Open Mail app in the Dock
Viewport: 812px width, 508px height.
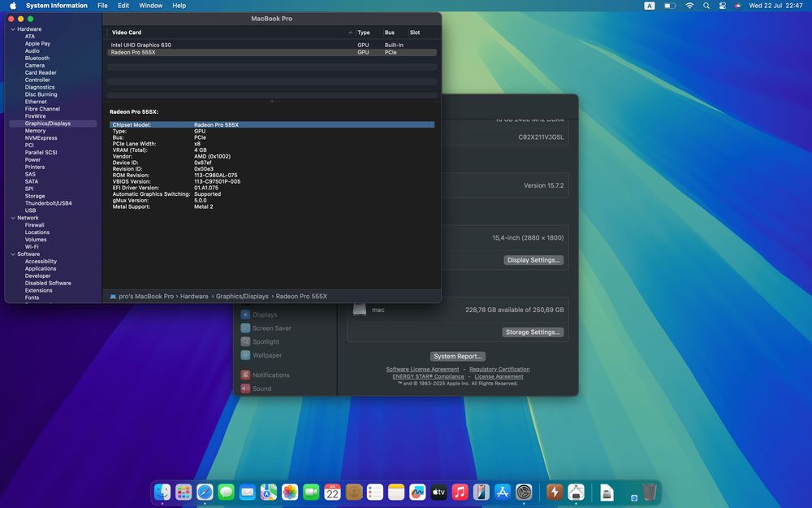[x=248, y=492]
